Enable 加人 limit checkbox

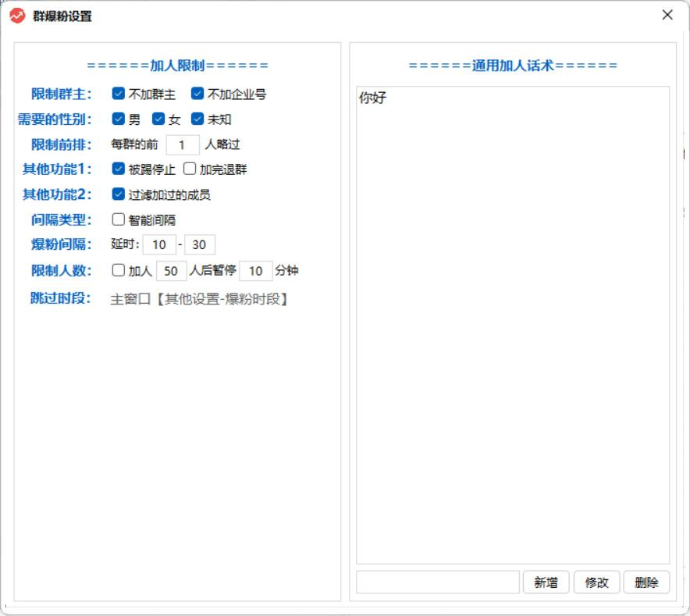118,271
